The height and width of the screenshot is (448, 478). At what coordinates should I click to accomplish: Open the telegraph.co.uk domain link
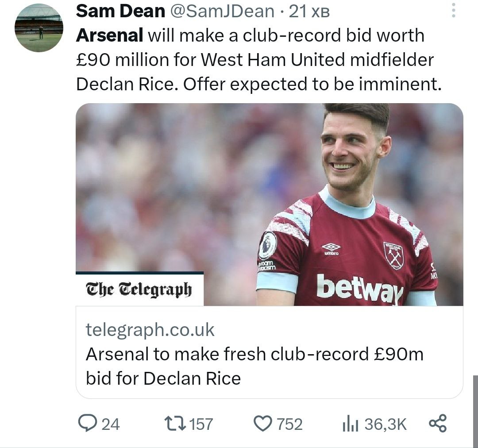point(150,329)
